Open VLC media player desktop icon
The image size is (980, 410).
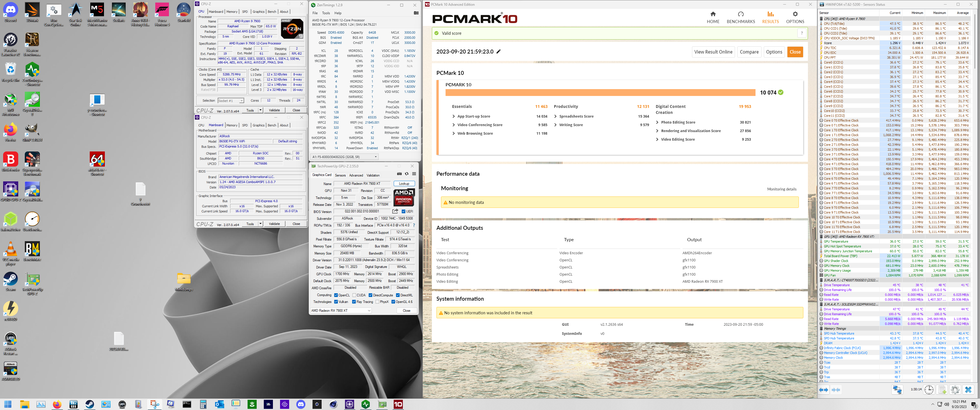11,254
